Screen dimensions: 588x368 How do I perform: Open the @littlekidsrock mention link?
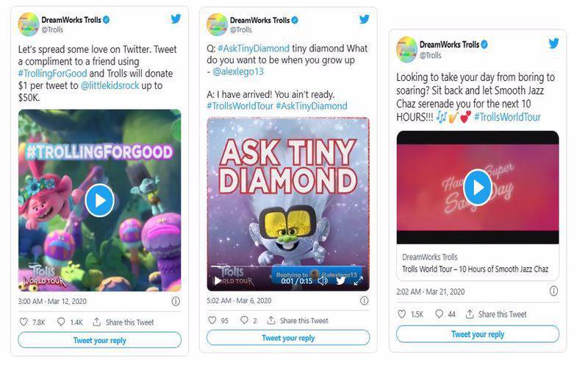click(x=110, y=85)
